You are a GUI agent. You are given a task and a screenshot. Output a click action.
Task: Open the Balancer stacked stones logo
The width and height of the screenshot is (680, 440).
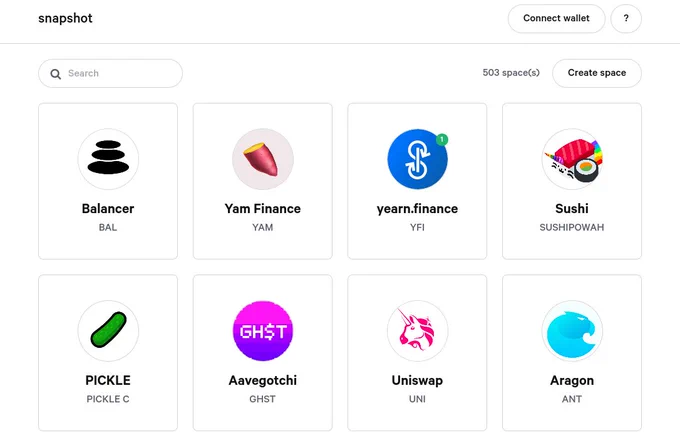108,159
